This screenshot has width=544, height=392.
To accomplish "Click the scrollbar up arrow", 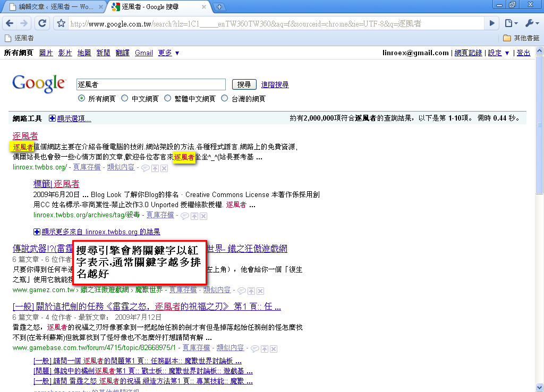I will [x=540, y=50].
